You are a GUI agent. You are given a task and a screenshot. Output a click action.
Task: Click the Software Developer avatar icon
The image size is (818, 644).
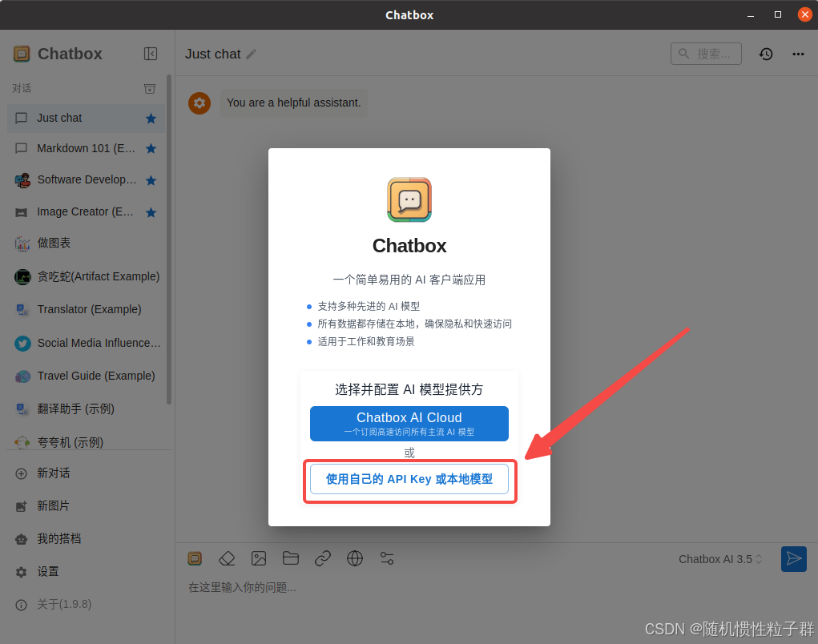point(22,180)
